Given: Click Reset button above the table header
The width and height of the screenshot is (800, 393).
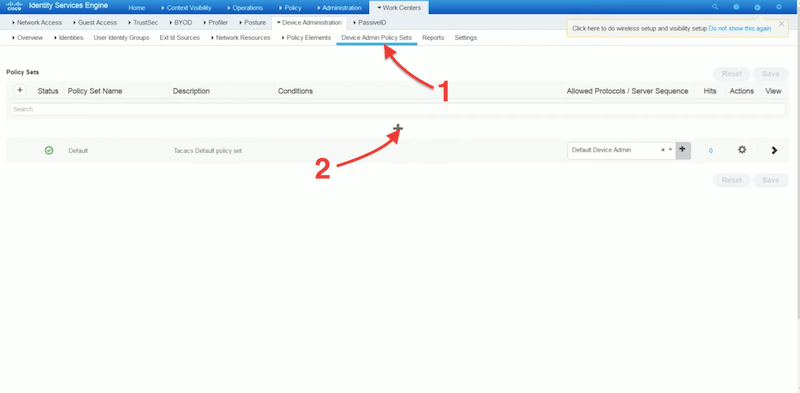Looking at the screenshot, I should (x=732, y=74).
